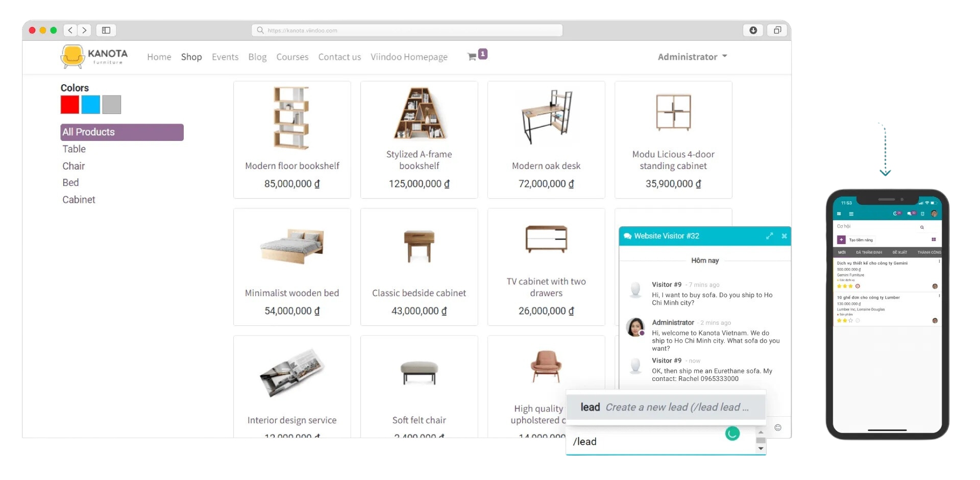Click the browser forward arrow
980x480 pixels.
click(x=85, y=30)
